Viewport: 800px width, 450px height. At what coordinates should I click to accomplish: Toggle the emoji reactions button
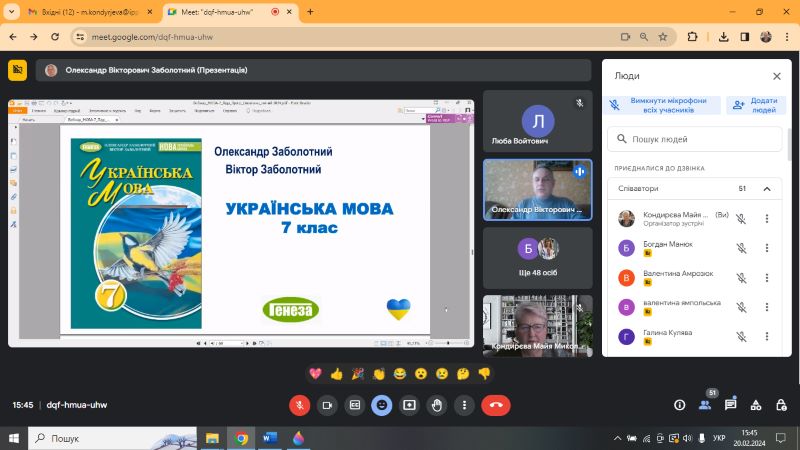382,405
